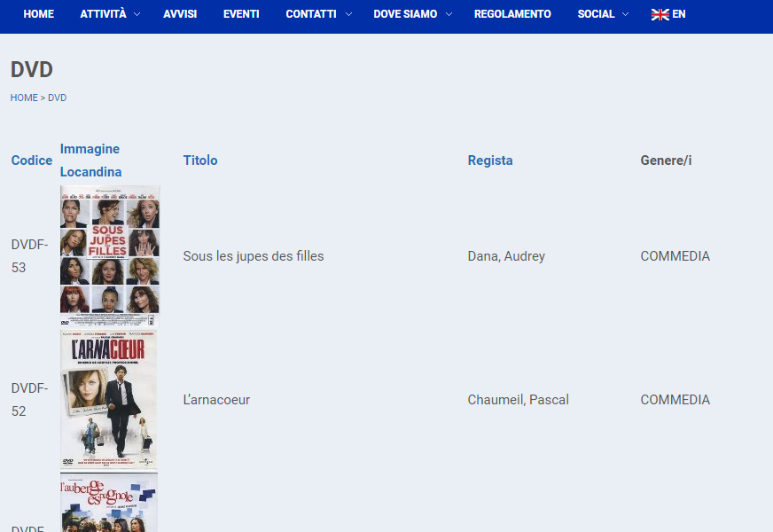The image size is (773, 532).
Task: Open Sous les jupes des filles poster
Action: coord(110,256)
